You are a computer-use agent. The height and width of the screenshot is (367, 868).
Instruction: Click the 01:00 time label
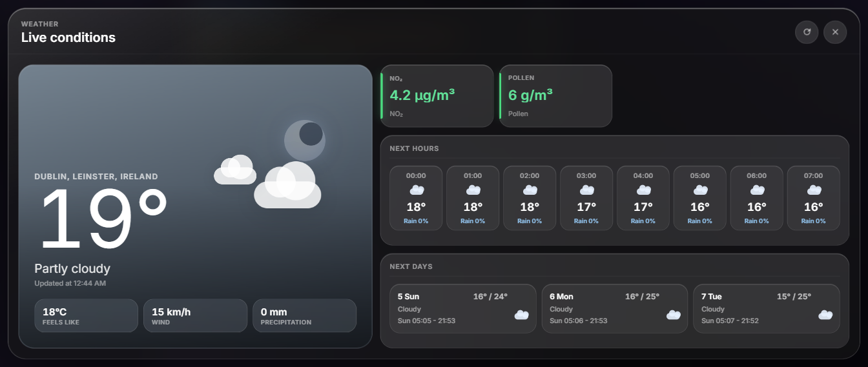click(x=473, y=175)
